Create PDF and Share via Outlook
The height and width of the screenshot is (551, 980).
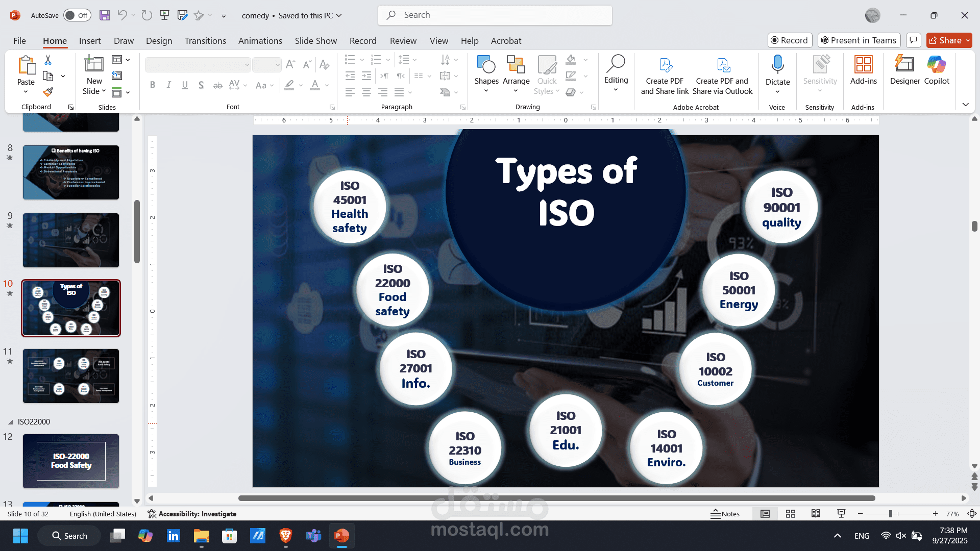point(722,76)
